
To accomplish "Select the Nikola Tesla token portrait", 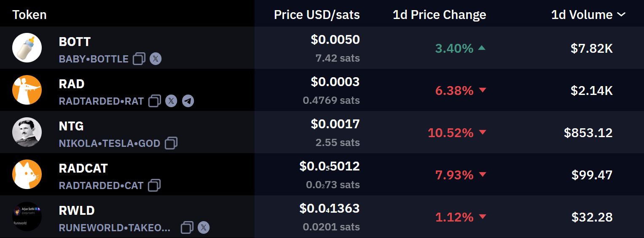I will click(x=27, y=132).
